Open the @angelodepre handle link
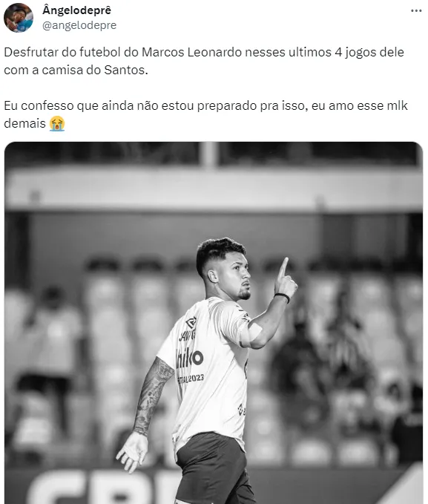 click(x=79, y=25)
